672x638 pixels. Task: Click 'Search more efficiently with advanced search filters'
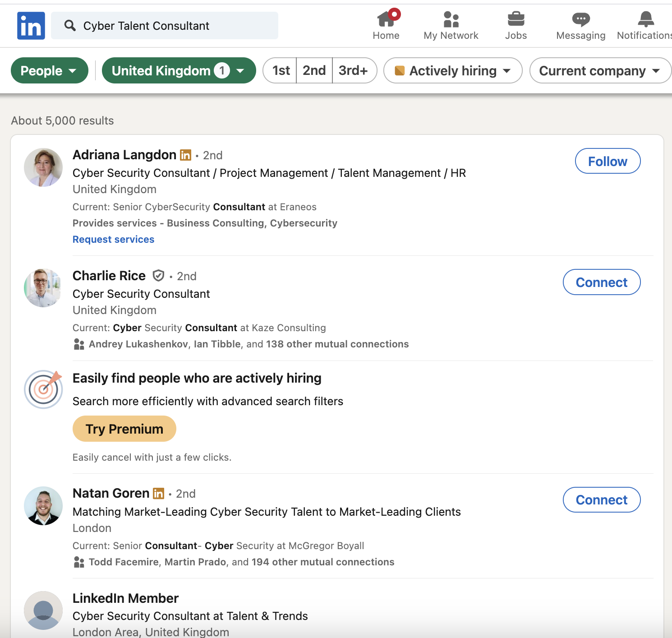208,401
